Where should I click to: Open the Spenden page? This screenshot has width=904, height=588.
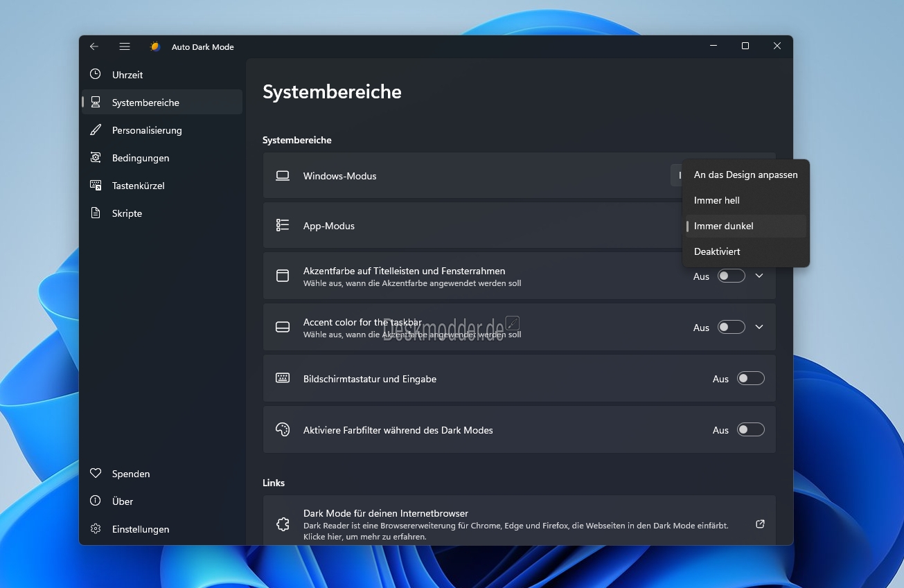tap(162, 473)
